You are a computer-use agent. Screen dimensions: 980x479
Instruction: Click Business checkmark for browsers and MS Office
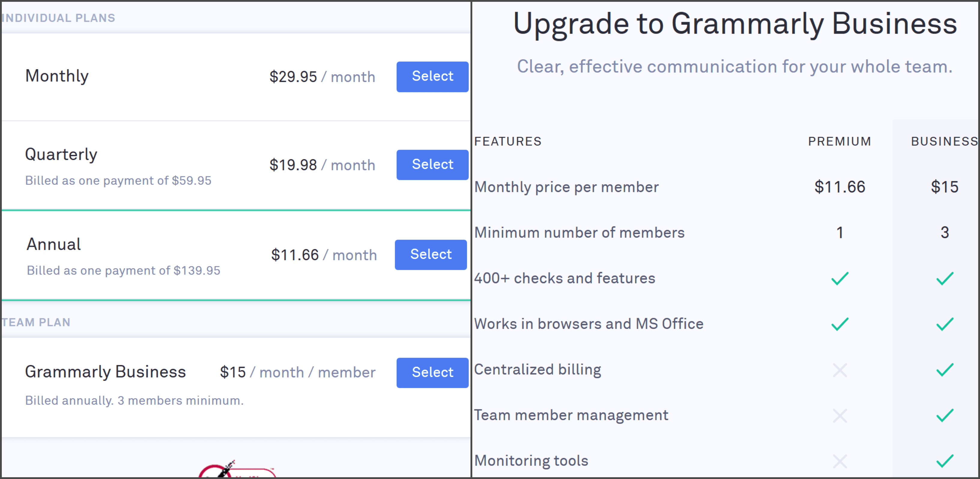[945, 324]
